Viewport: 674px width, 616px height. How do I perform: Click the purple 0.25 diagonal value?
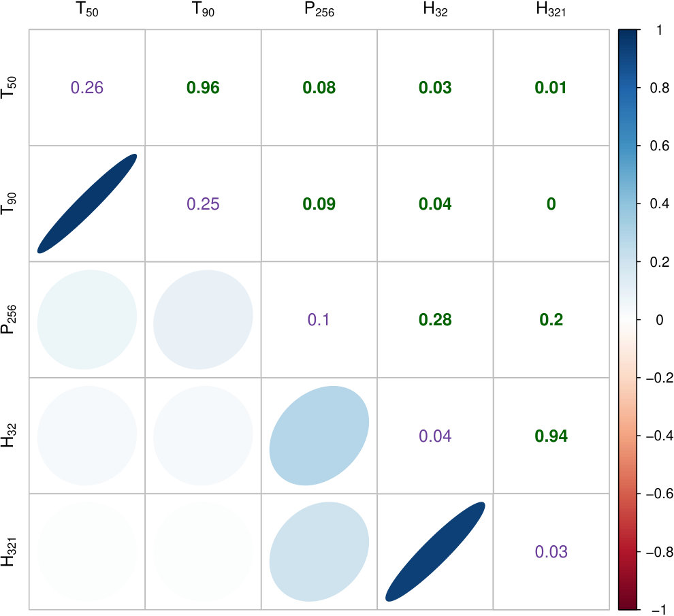(203, 204)
